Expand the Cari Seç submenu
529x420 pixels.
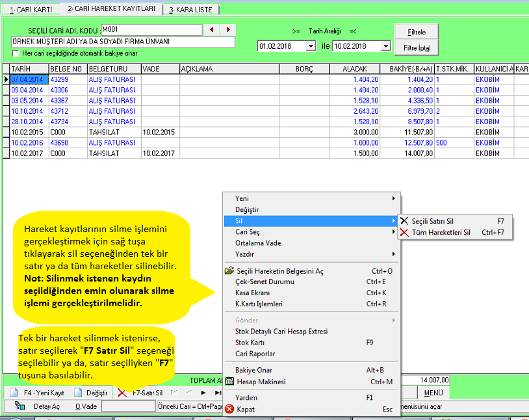(311, 232)
